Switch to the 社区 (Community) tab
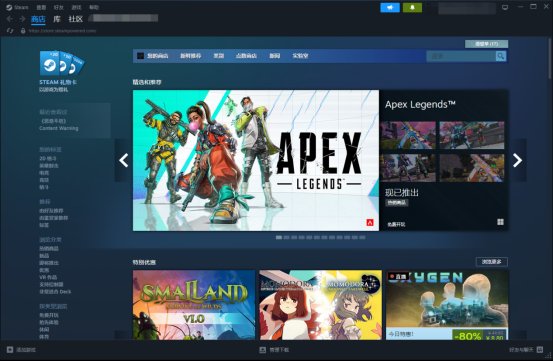 [x=75, y=19]
